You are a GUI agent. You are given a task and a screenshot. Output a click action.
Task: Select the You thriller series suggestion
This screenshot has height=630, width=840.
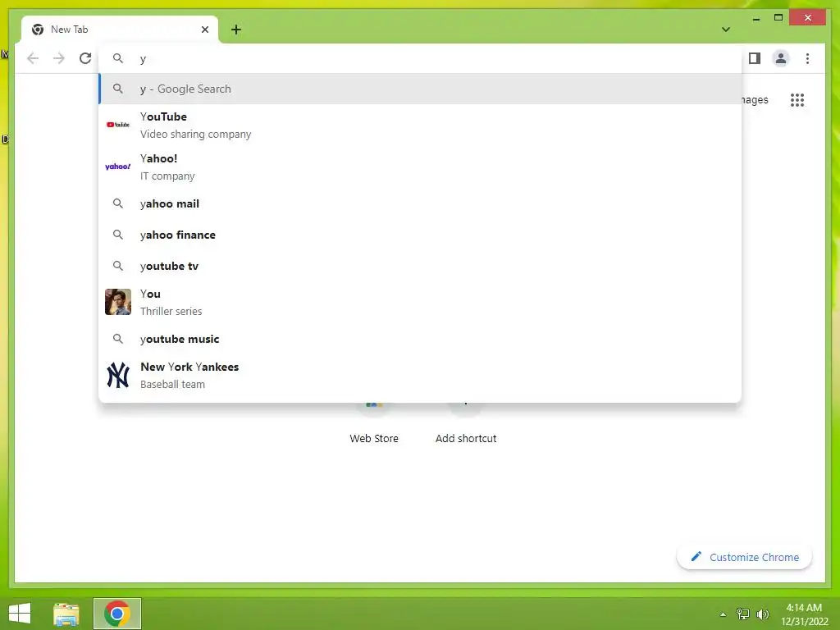[421, 302]
